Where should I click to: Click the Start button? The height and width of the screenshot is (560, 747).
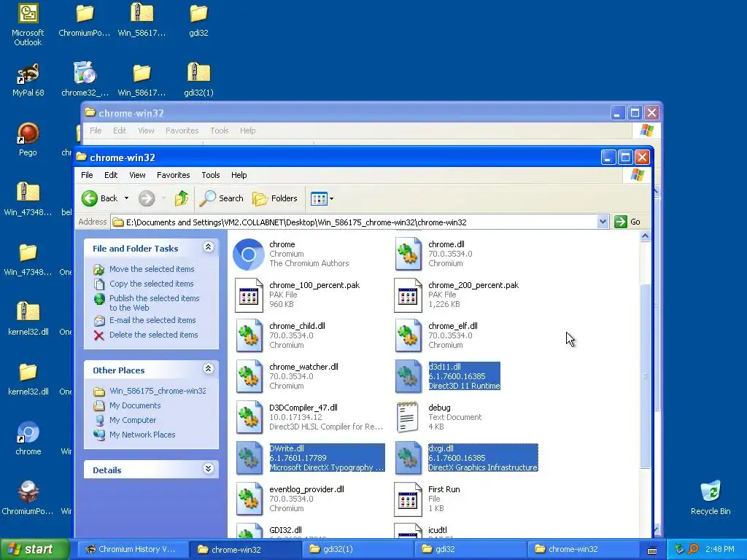[34, 549]
